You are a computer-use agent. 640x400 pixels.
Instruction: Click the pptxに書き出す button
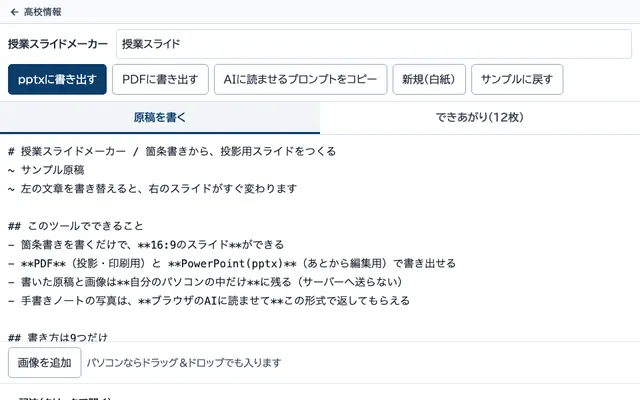tap(57, 79)
